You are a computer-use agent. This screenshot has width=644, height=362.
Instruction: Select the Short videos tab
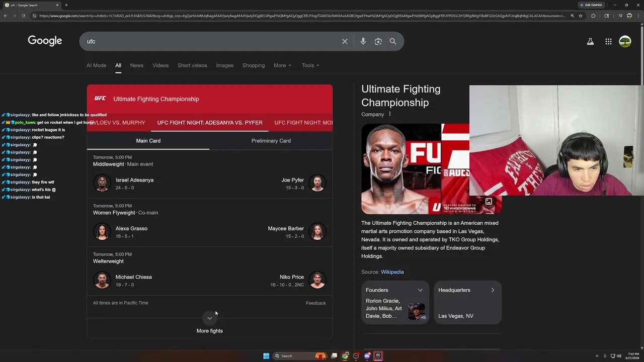192,65
